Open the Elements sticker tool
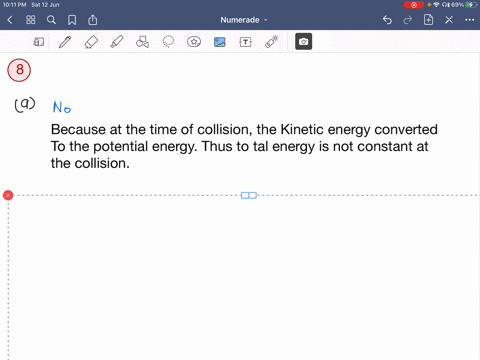The width and height of the screenshot is (480, 360). [x=194, y=42]
